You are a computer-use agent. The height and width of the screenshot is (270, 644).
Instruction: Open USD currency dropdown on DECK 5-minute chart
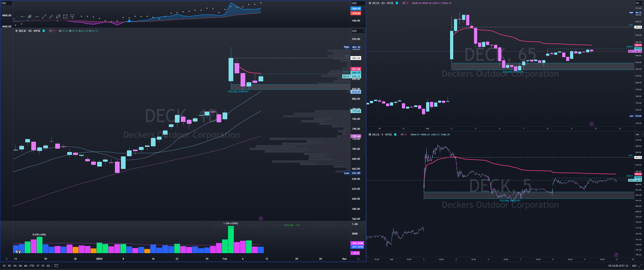(x=639, y=134)
